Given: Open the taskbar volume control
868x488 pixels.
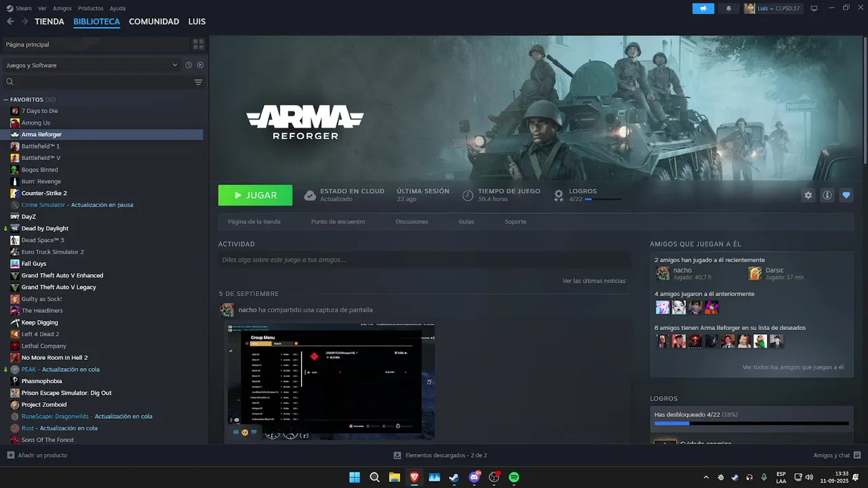Looking at the screenshot, I should tap(809, 477).
